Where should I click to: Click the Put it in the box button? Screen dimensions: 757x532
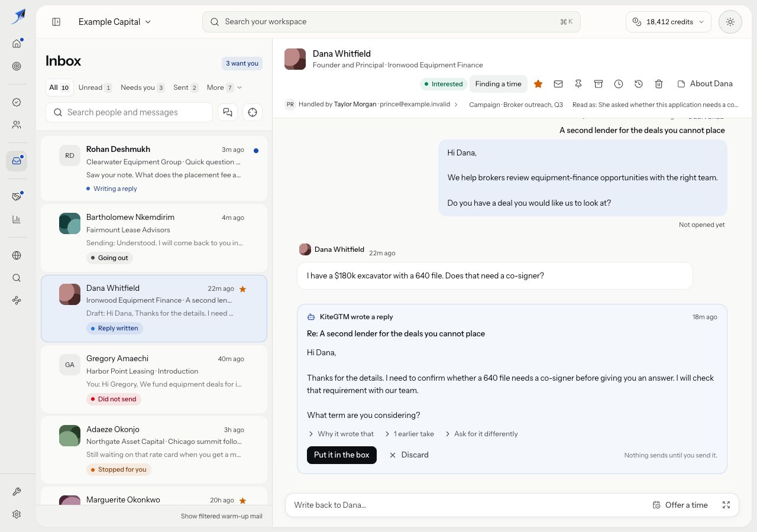tap(341, 455)
